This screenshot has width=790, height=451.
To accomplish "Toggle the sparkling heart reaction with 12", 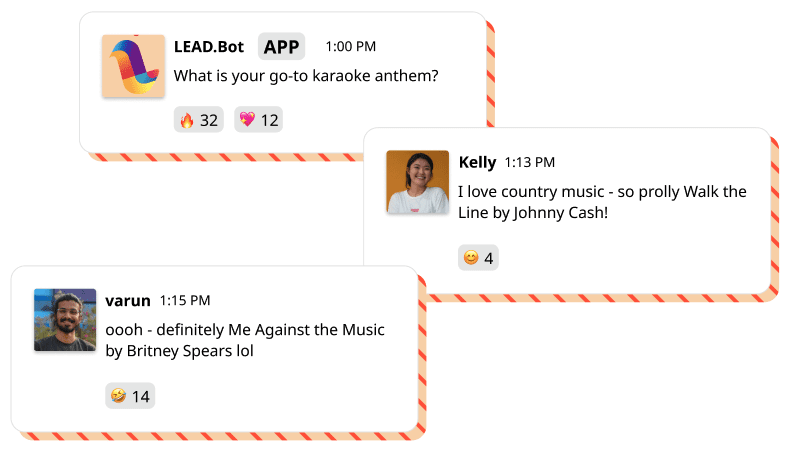I will point(258,120).
